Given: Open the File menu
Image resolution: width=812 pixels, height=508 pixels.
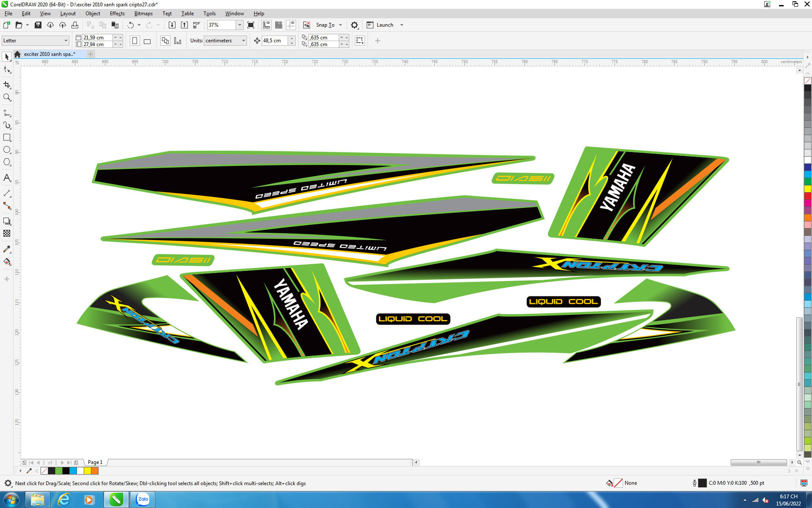Looking at the screenshot, I should (8, 14).
